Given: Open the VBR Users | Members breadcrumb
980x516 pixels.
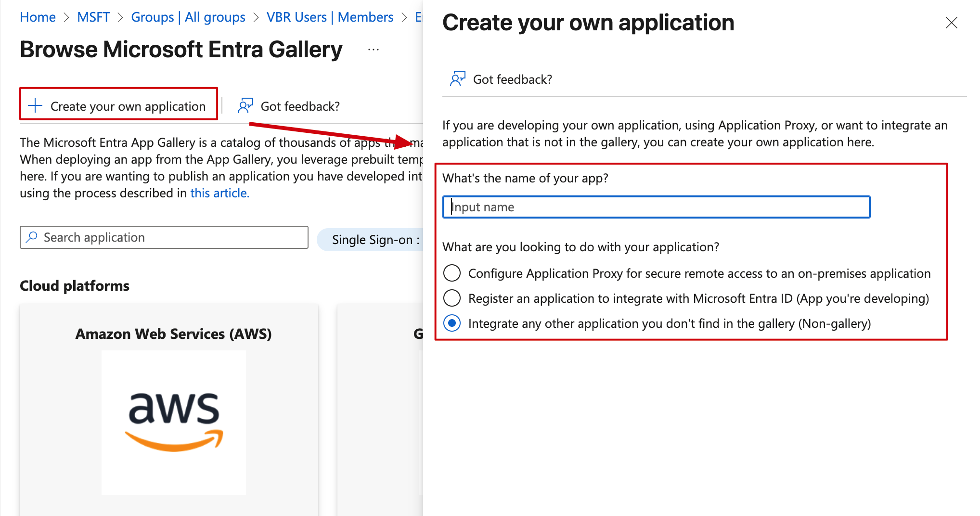Looking at the screenshot, I should 330,17.
